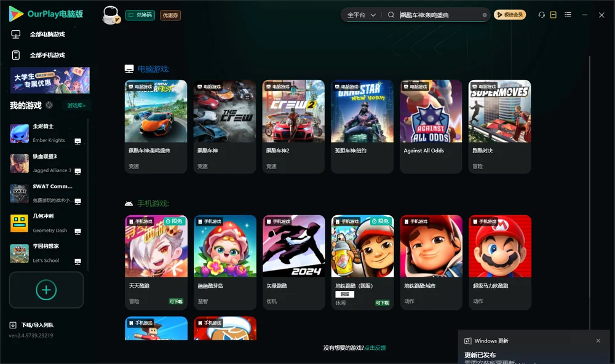Click version text ver:2.4.9739.29219
The width and height of the screenshot is (615, 364).
(x=31, y=335)
